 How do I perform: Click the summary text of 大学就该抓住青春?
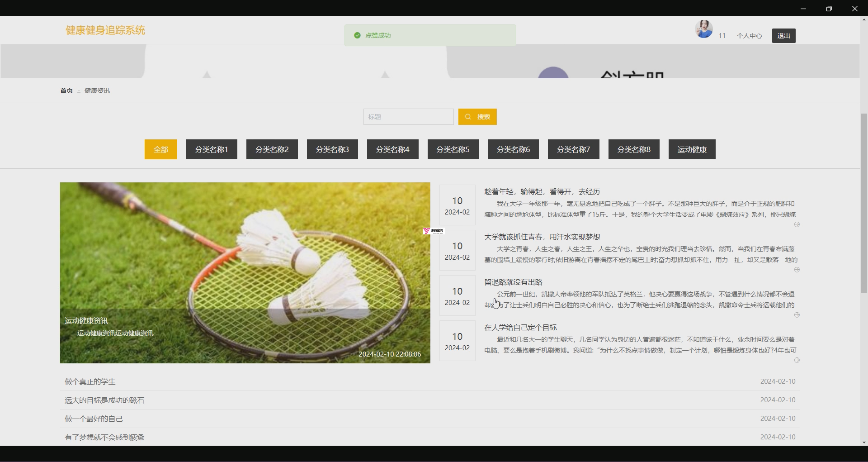pos(640,254)
